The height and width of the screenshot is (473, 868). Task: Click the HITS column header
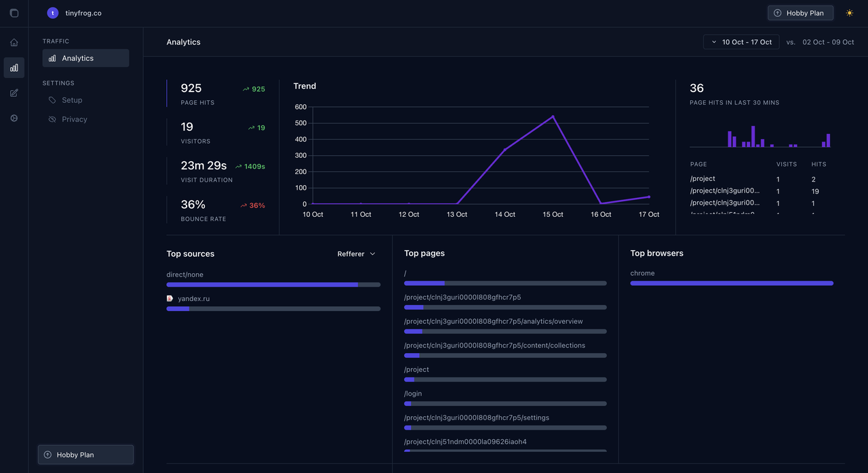click(818, 165)
